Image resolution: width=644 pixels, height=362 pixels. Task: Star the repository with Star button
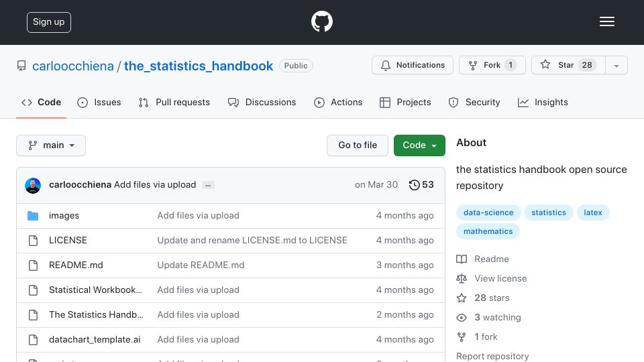[x=568, y=65]
